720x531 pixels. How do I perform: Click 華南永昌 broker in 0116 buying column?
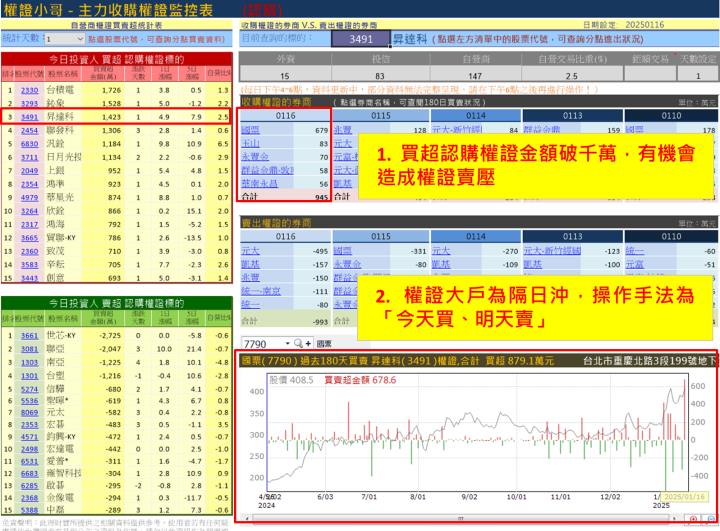pos(259,183)
